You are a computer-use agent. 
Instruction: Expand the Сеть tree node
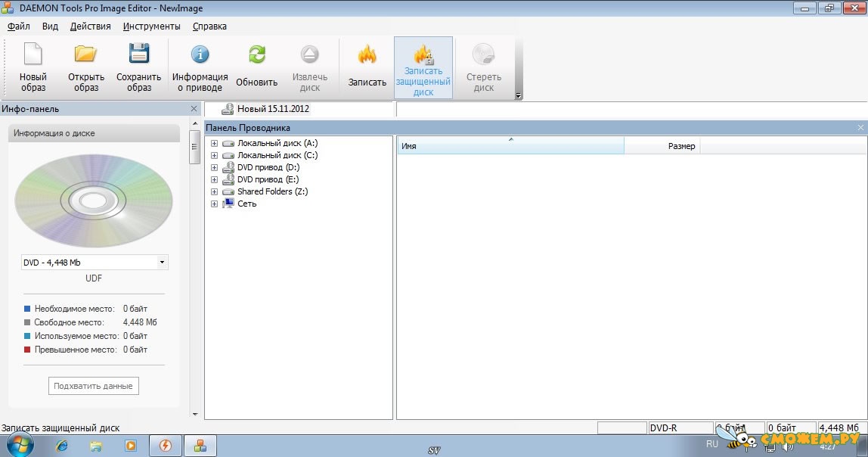(x=214, y=204)
